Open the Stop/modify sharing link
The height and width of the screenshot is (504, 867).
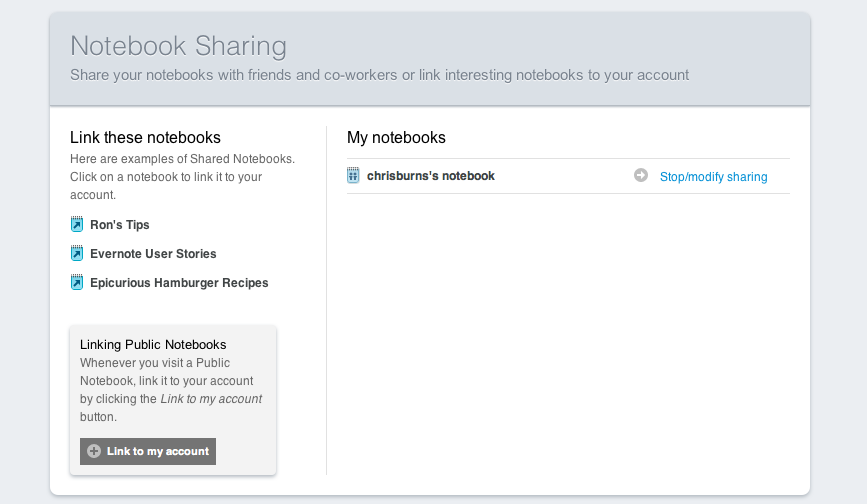tap(713, 177)
